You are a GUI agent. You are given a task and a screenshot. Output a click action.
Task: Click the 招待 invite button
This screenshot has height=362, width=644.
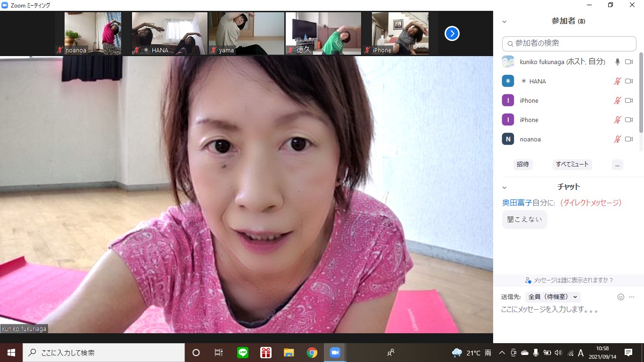[523, 165]
